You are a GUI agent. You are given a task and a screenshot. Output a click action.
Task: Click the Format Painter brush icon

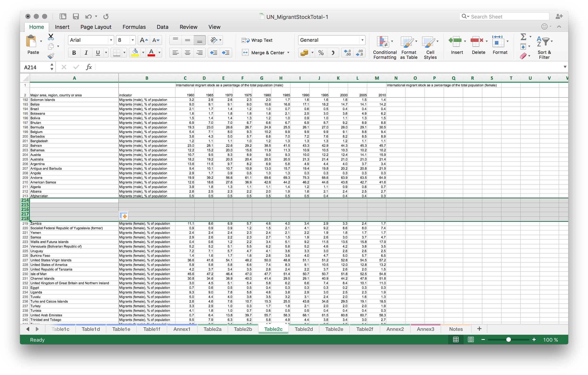(51, 56)
